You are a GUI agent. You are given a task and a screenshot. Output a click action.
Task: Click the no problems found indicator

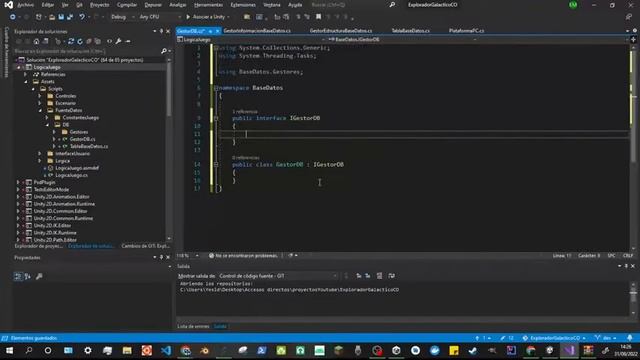[x=243, y=256]
